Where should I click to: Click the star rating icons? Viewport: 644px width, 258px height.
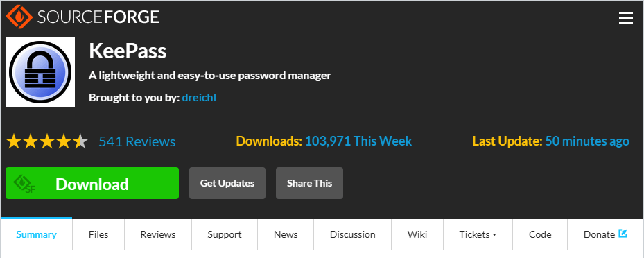click(47, 141)
